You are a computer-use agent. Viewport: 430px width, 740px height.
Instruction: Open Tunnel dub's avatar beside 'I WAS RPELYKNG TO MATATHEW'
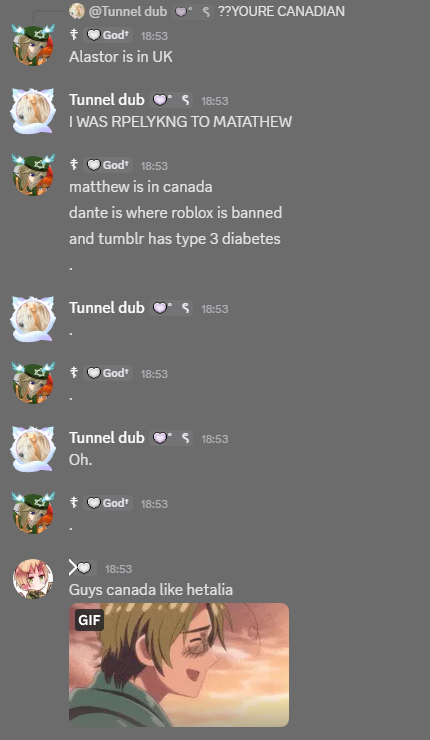tap(33, 110)
